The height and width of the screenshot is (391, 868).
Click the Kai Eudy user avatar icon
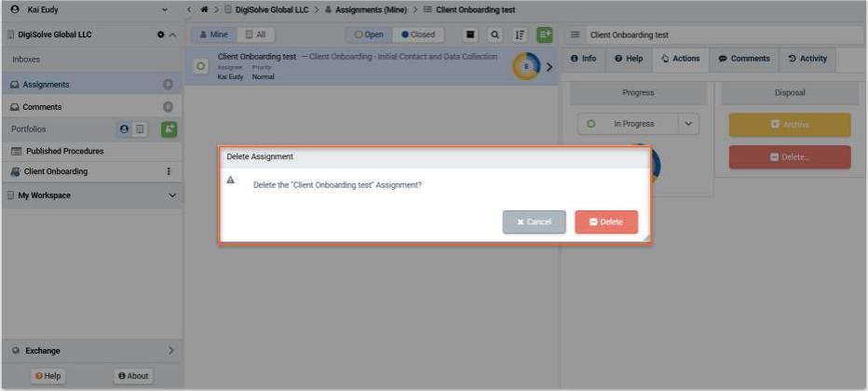coord(15,9)
